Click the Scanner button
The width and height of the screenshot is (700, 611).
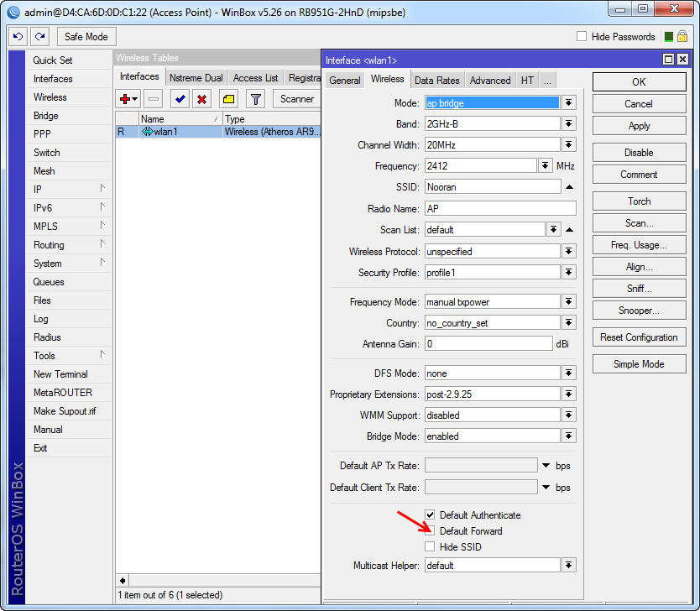coord(297,99)
